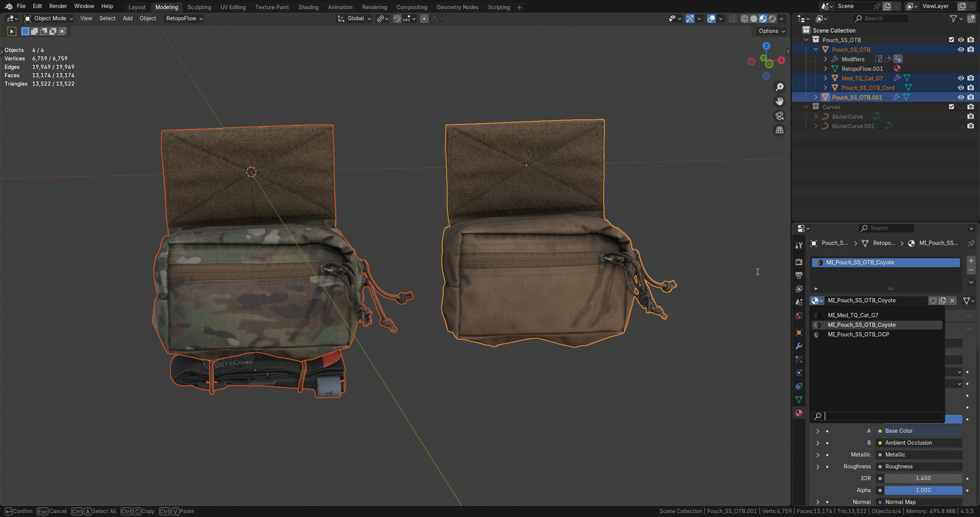
Task: Toggle the camera view icon in viewport
Action: [780, 115]
